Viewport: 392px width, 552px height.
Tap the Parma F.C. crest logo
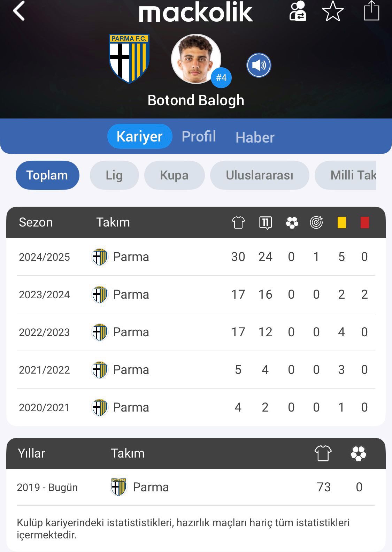click(129, 58)
